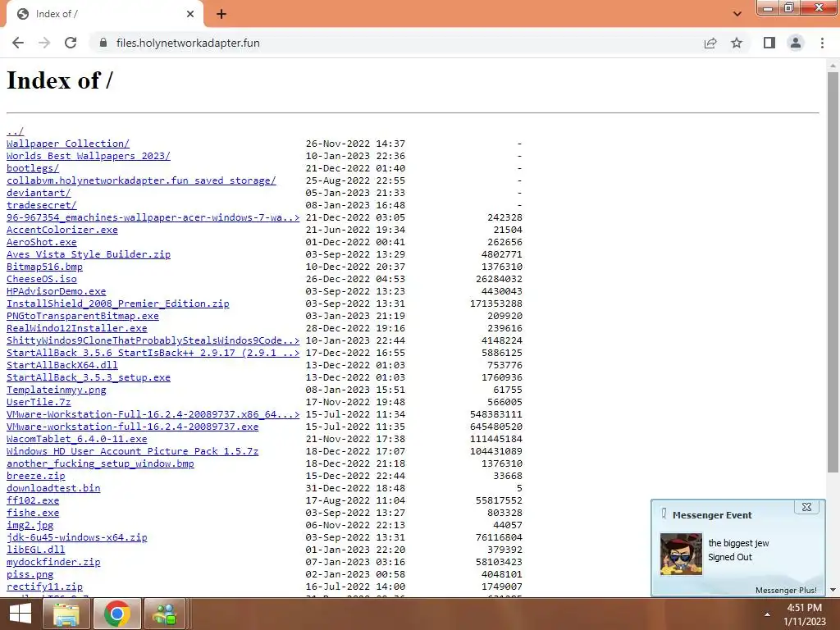Show hidden system tray icons
The width and height of the screenshot is (840, 630).
(767, 614)
